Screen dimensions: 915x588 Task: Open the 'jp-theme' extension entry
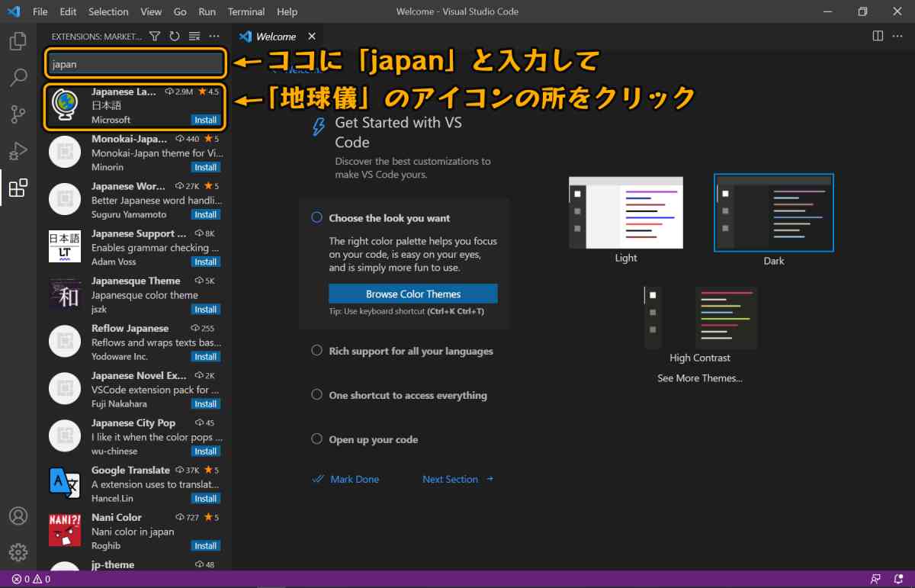pos(134,565)
